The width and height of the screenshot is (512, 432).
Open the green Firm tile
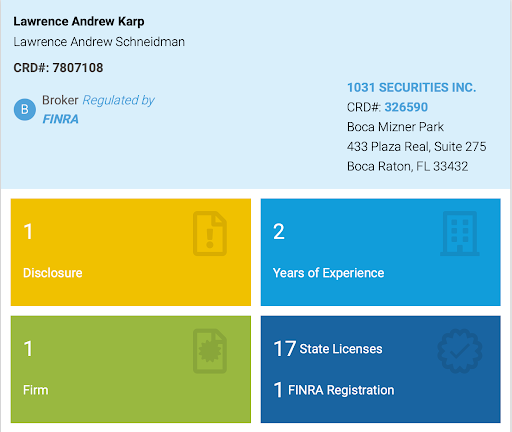[x=131, y=369]
